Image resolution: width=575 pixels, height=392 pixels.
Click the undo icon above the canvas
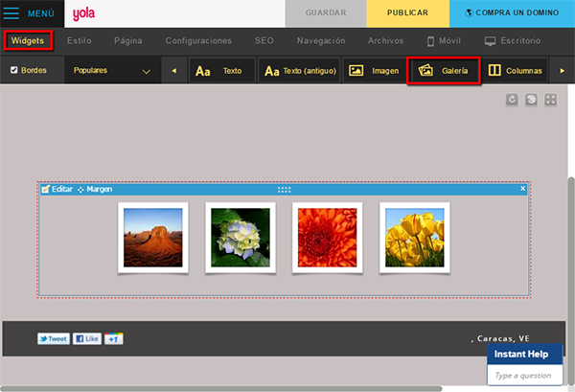click(x=513, y=100)
